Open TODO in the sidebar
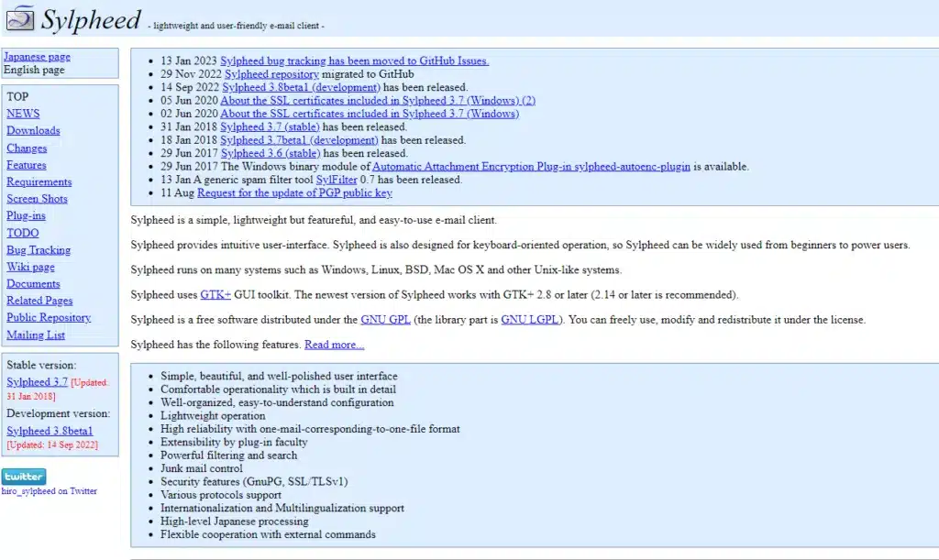 click(23, 233)
